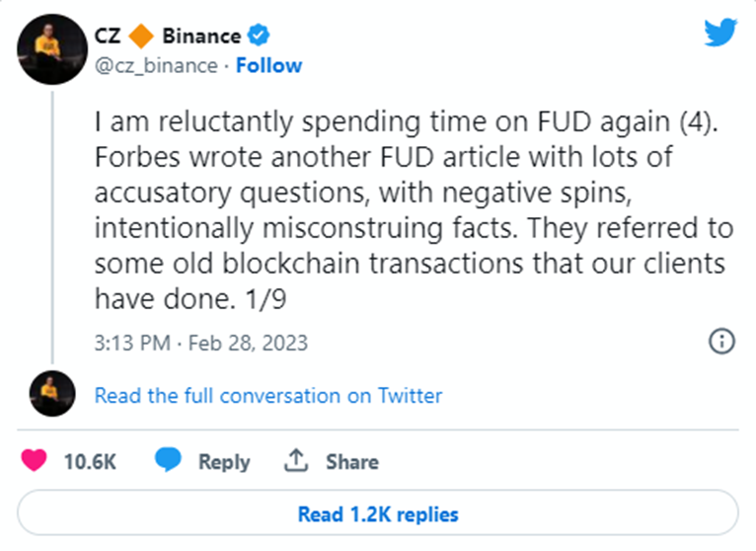Click the orange diamond next to CZ

141,37
